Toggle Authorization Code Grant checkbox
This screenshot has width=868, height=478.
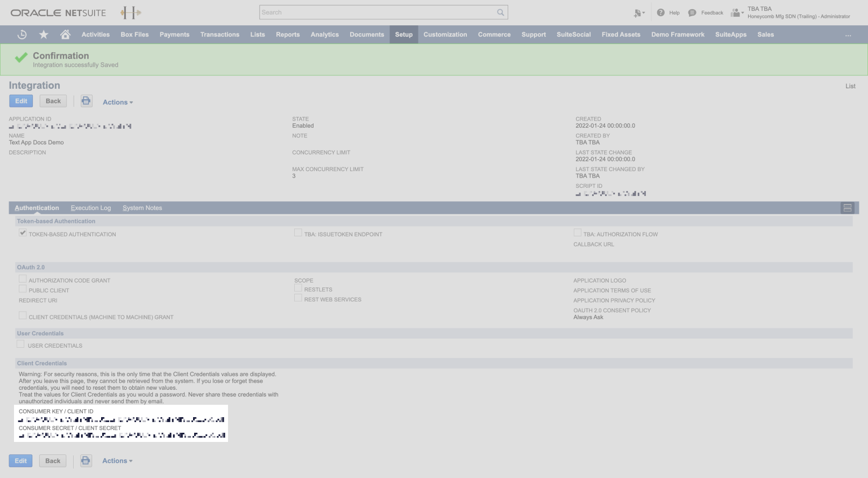[23, 279]
